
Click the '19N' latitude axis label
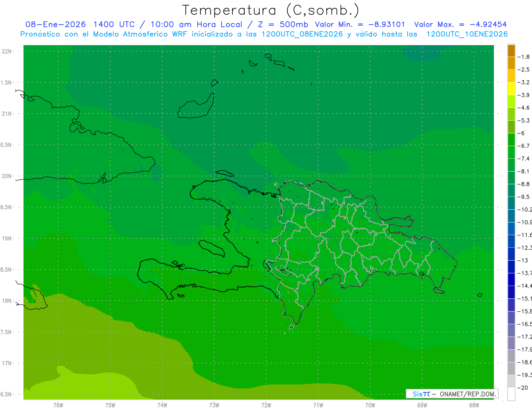pyautogui.click(x=7, y=239)
